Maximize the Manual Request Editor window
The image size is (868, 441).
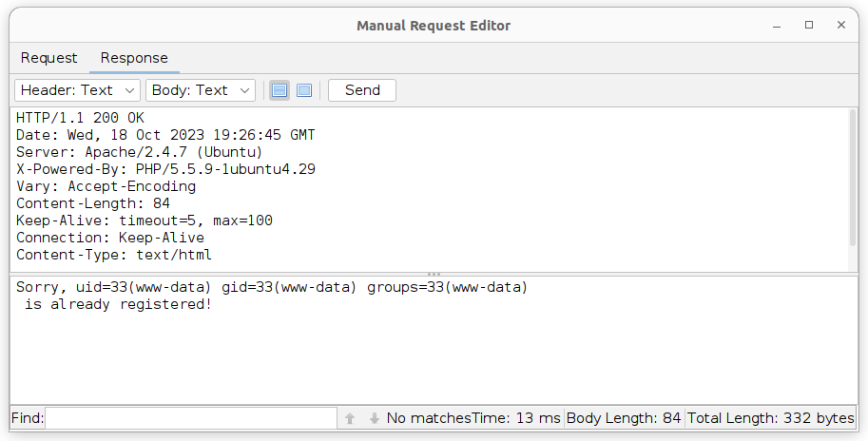[809, 26]
